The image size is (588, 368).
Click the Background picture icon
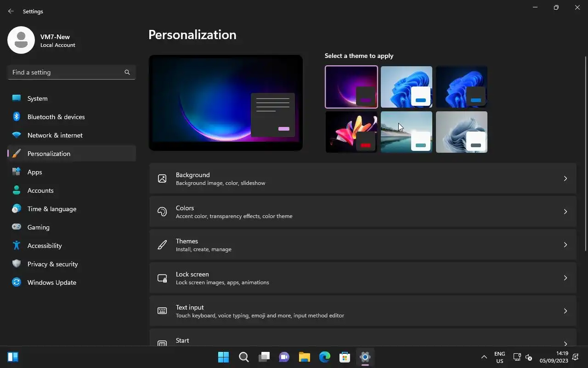click(162, 178)
